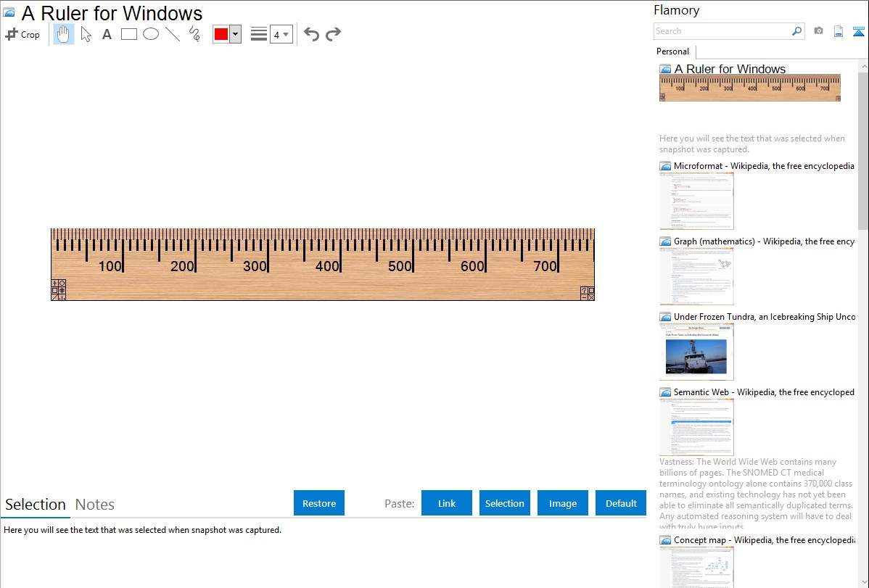869x588 pixels.
Task: Paste as Link
Action: pos(447,503)
